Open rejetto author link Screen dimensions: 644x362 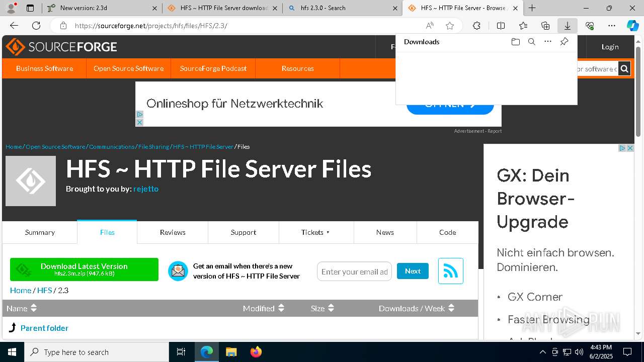tap(146, 189)
